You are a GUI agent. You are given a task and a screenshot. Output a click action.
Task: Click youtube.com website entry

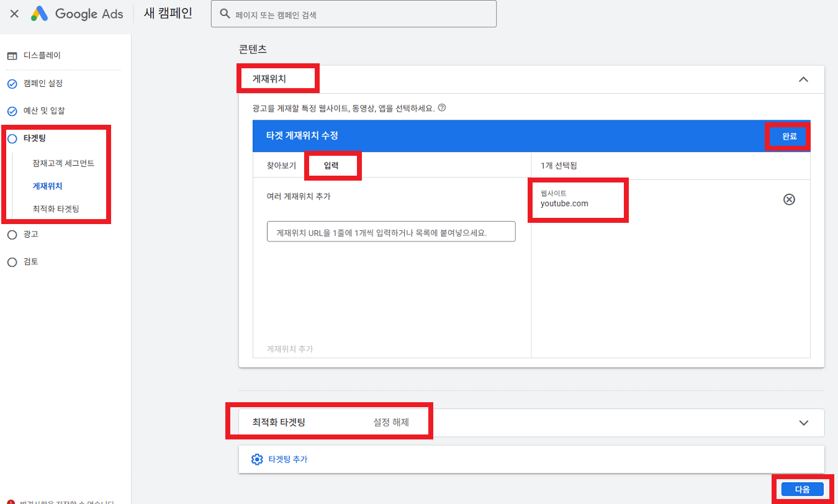[x=564, y=199]
